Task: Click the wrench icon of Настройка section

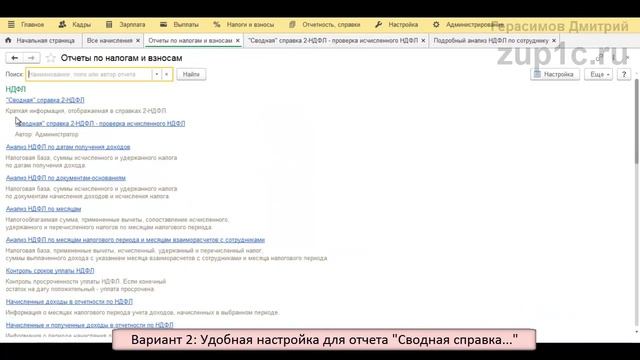Action: click(378, 24)
